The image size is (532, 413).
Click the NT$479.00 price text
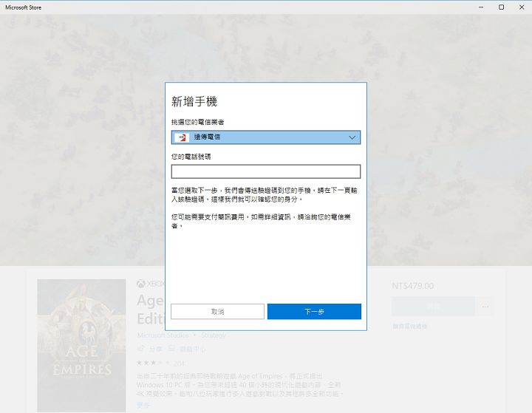[412, 286]
